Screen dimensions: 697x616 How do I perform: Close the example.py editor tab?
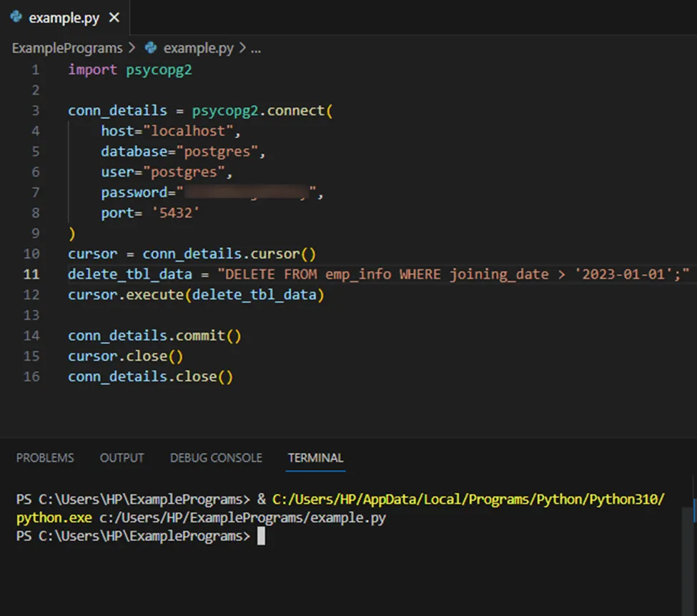[x=114, y=18]
